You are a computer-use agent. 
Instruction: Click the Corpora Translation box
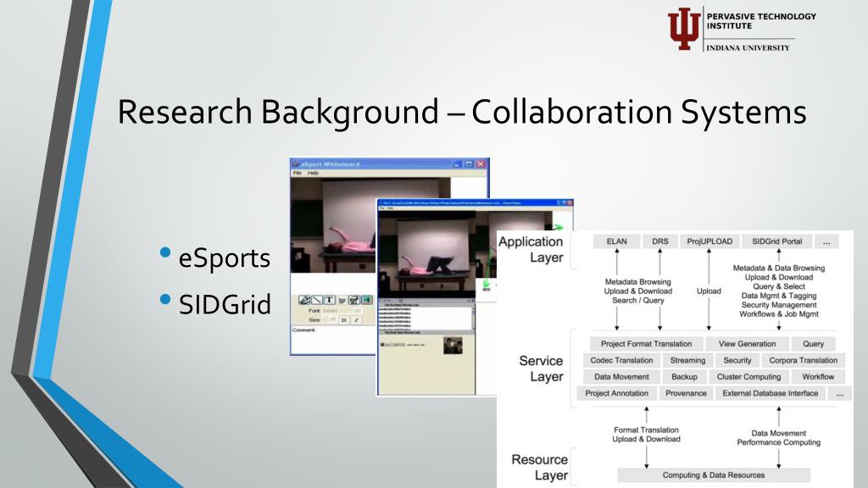[804, 360]
